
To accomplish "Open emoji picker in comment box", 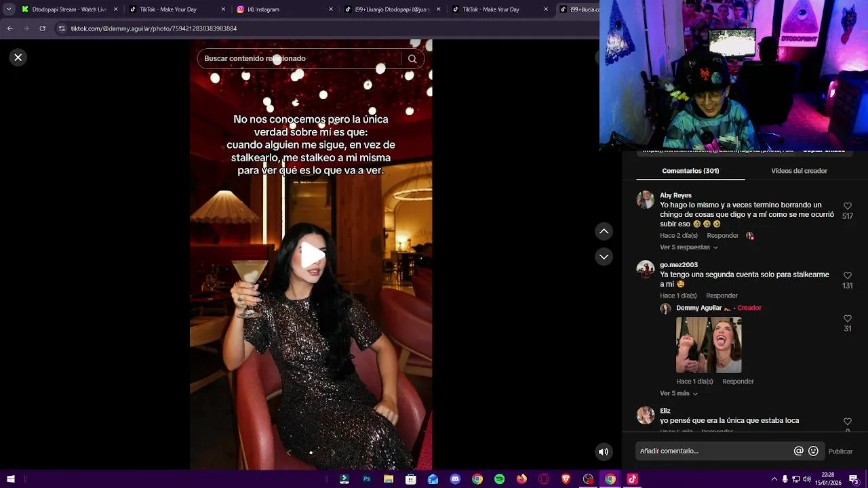I will 813,451.
